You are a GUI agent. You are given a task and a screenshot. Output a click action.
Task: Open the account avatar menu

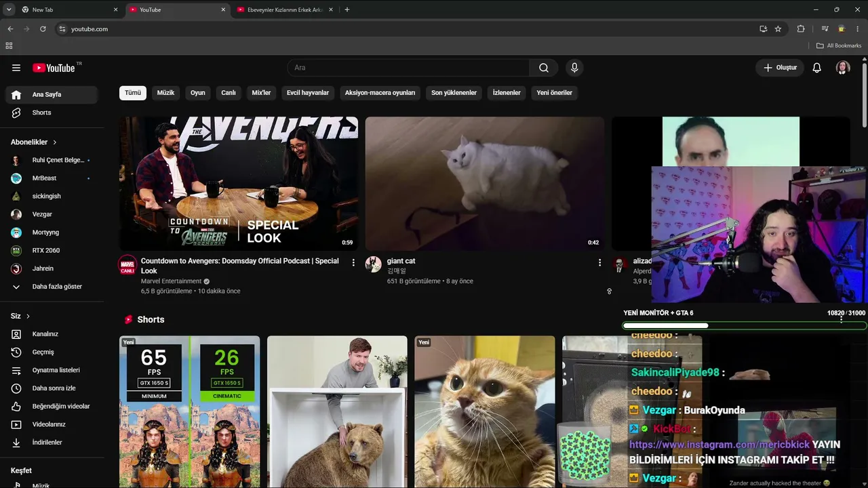pos(843,68)
